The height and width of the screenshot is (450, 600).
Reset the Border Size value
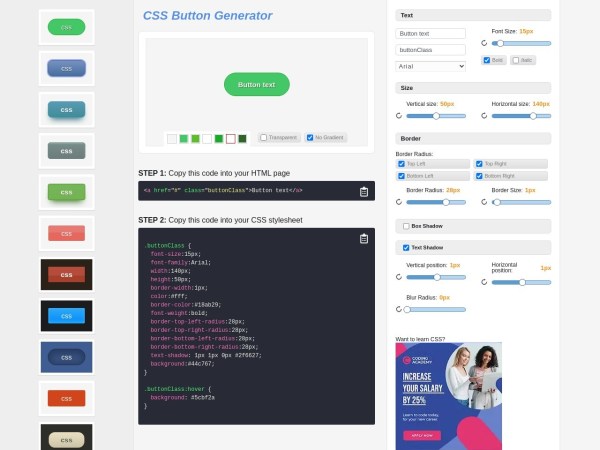pyautogui.click(x=485, y=202)
